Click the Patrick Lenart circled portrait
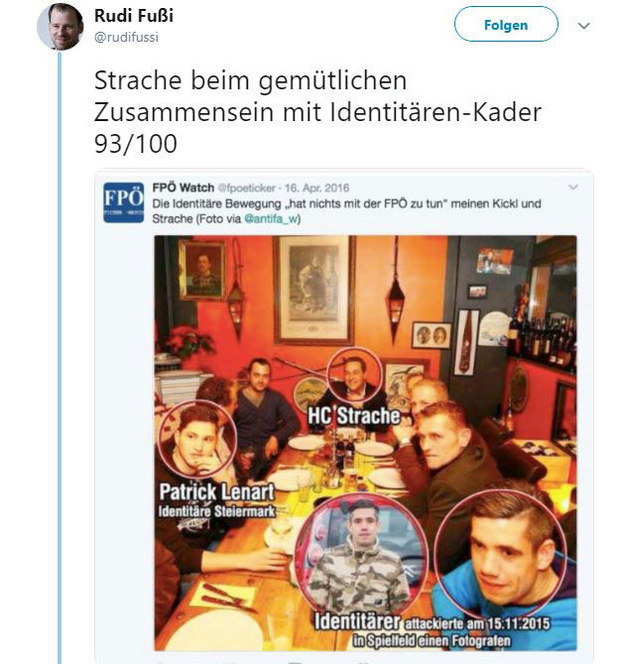 [197, 440]
